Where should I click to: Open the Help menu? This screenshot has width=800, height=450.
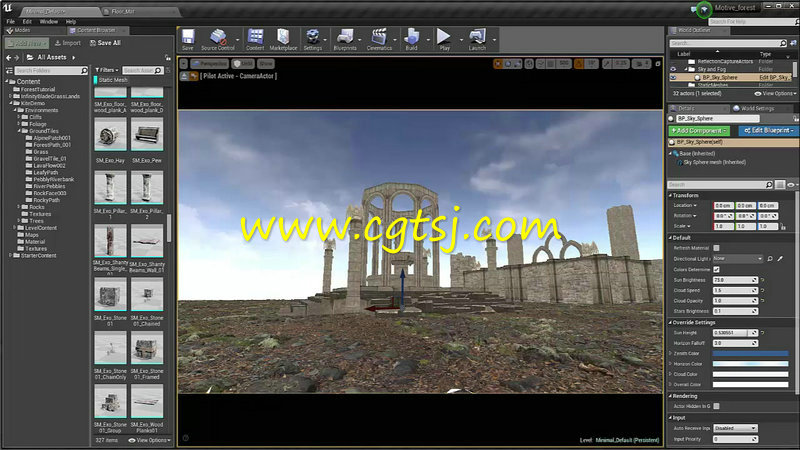(71, 21)
